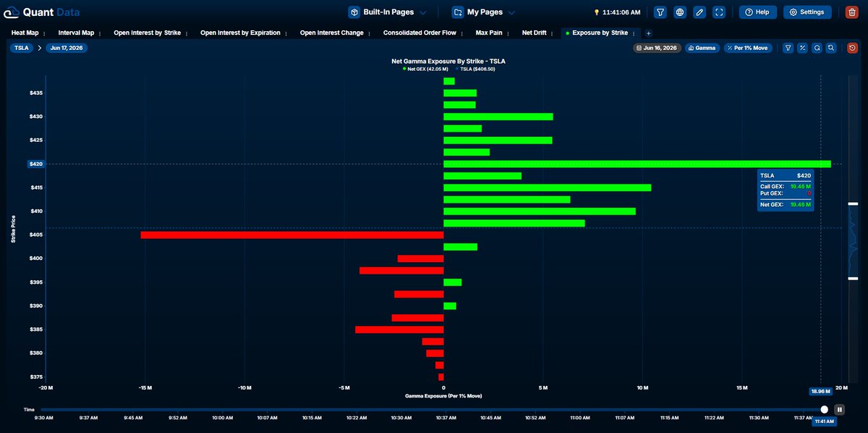Image resolution: width=868 pixels, height=433 pixels.
Task: Click the highlighted $420 strike axis label
Action: pos(36,164)
